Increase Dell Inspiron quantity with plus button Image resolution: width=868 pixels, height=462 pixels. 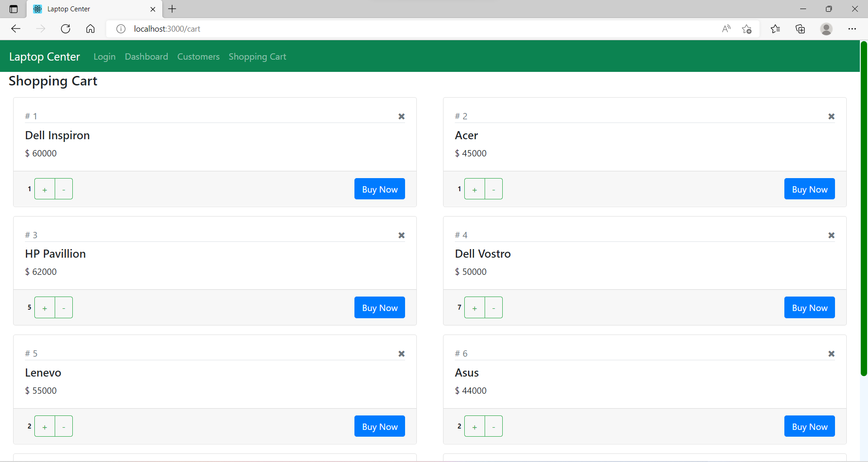44,189
